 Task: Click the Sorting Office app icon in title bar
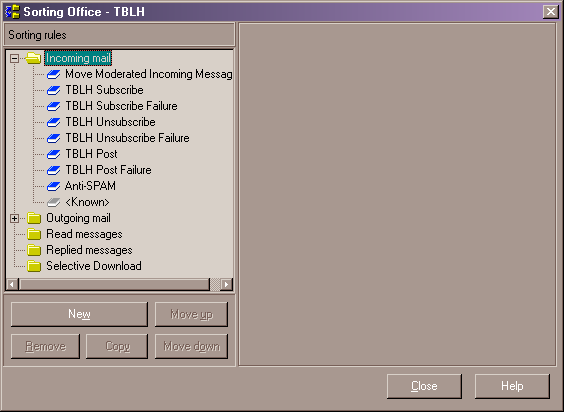[12, 12]
